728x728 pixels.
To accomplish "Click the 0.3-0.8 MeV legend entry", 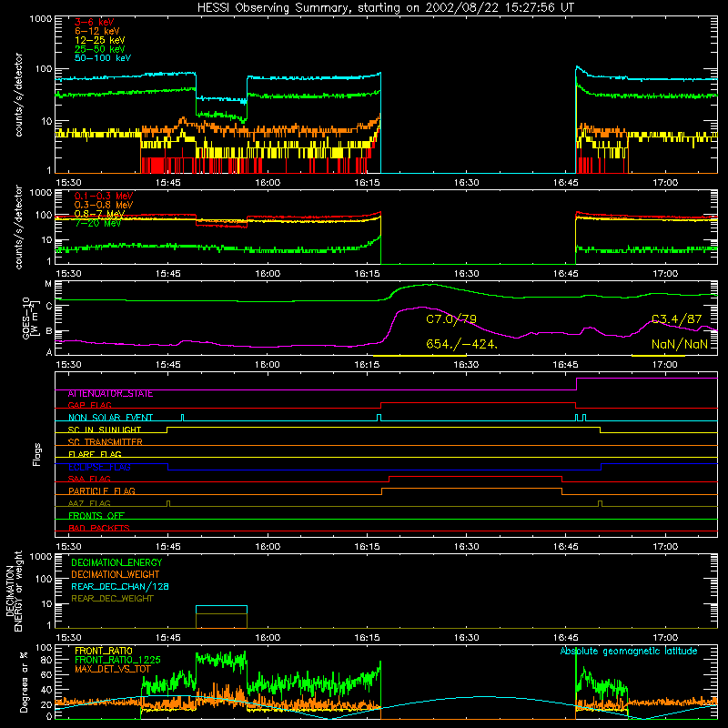I will tap(104, 205).
